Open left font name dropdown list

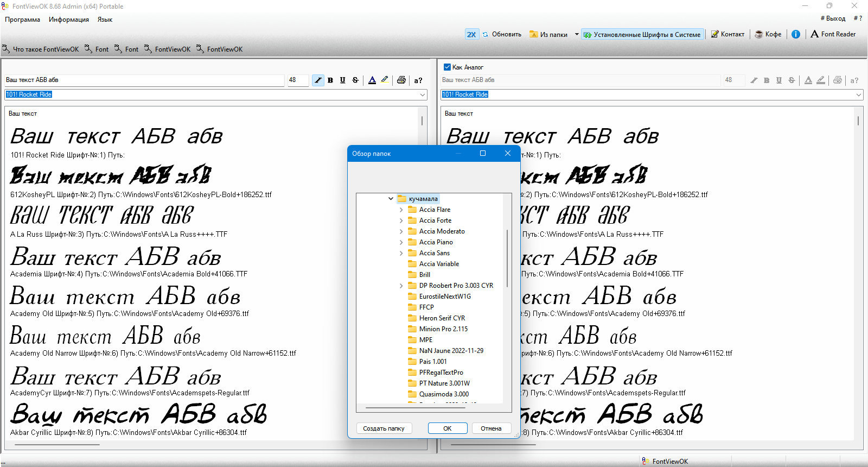[422, 94]
